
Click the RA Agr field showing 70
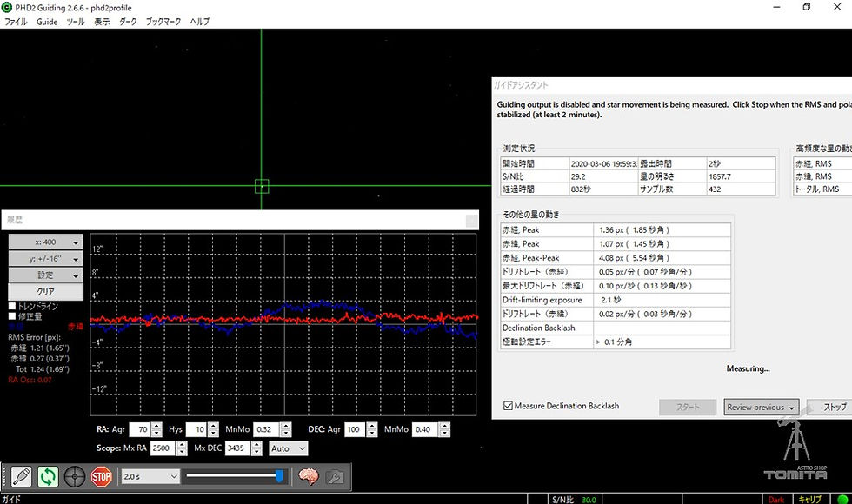point(140,429)
